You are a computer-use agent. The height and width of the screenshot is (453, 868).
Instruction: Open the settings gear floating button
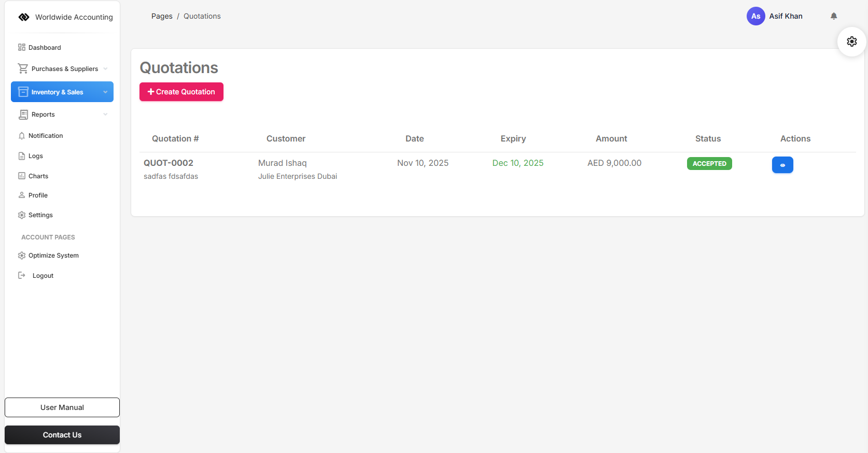coord(851,41)
